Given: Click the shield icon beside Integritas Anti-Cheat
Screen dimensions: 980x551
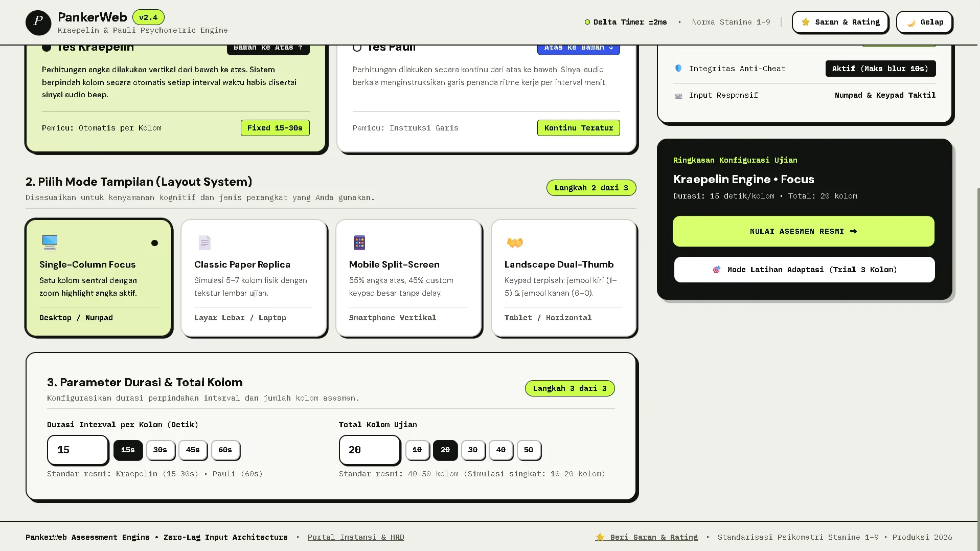Looking at the screenshot, I should (x=678, y=68).
